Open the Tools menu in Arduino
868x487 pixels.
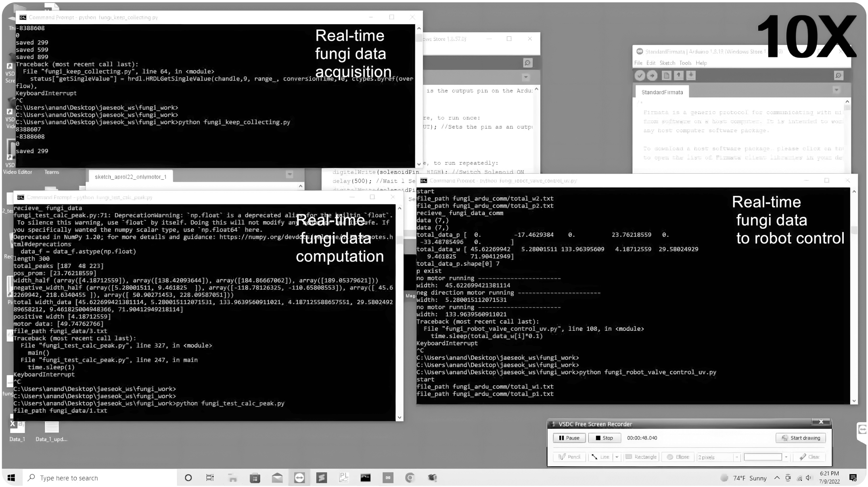click(685, 63)
